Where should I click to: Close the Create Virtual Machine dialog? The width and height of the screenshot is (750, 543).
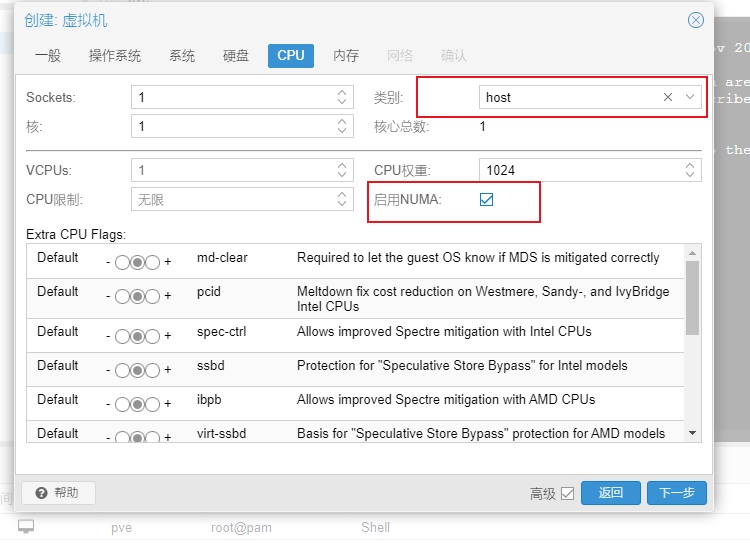(x=695, y=20)
